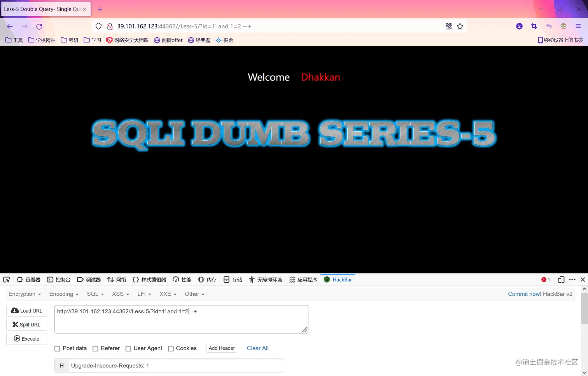
Task: Click the Add Header button
Action: [222, 348]
